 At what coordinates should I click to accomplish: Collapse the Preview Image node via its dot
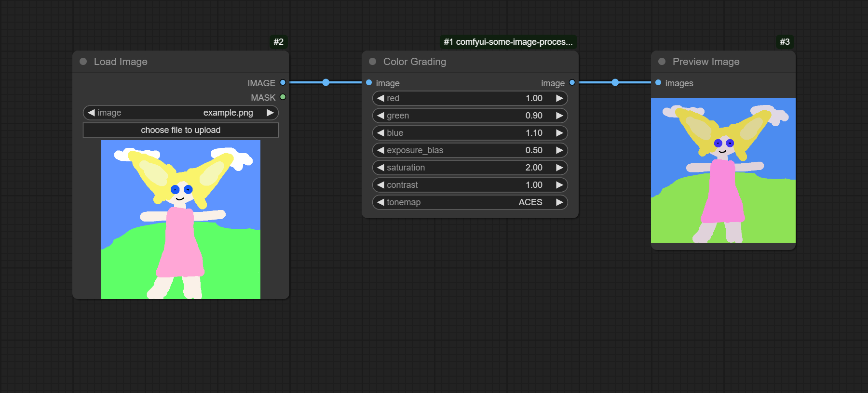(662, 62)
